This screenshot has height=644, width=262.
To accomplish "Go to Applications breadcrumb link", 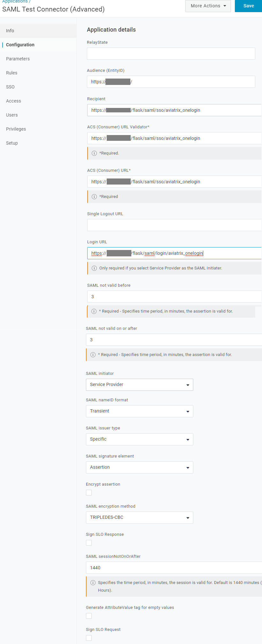I will 15,2.
